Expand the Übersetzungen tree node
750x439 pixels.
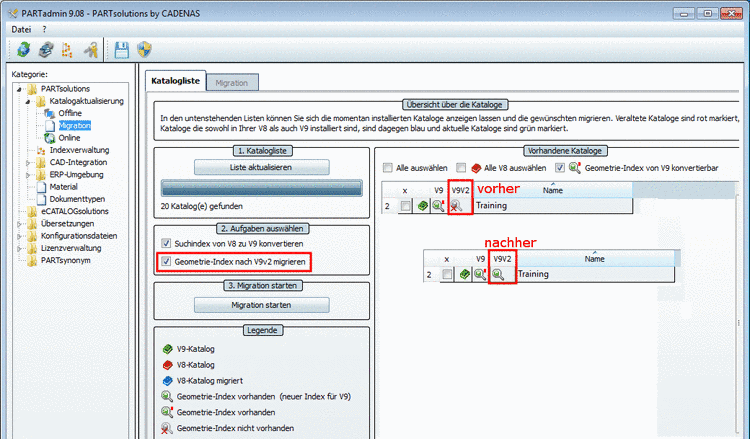19,224
